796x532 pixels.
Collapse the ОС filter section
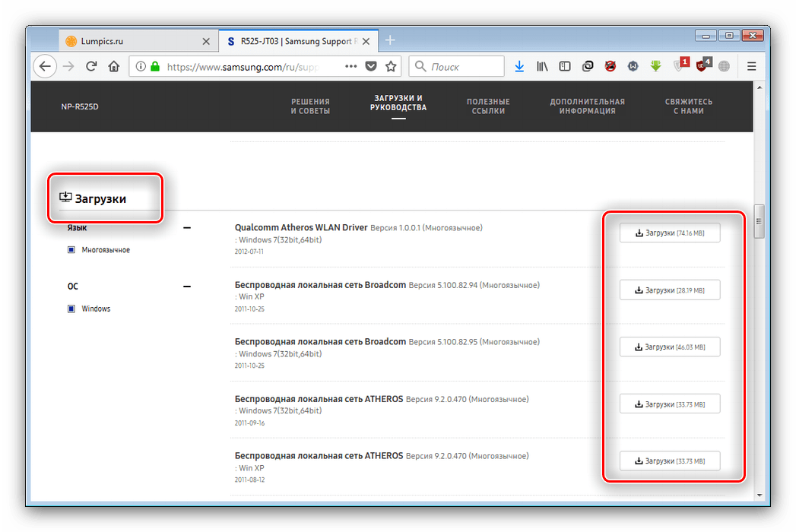click(187, 287)
